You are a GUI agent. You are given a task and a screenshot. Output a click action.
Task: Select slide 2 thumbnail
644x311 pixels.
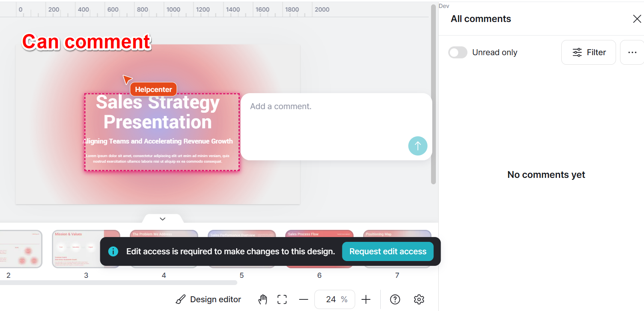coord(21,249)
